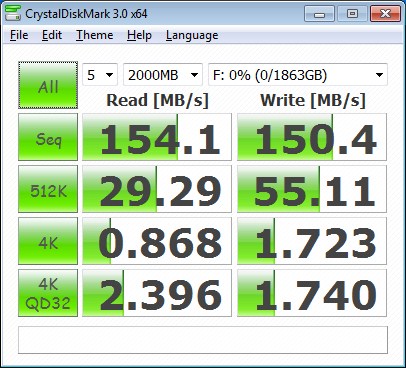Click the Seq read result 154.1
Viewport: 406px width, 368px height.
(157, 137)
